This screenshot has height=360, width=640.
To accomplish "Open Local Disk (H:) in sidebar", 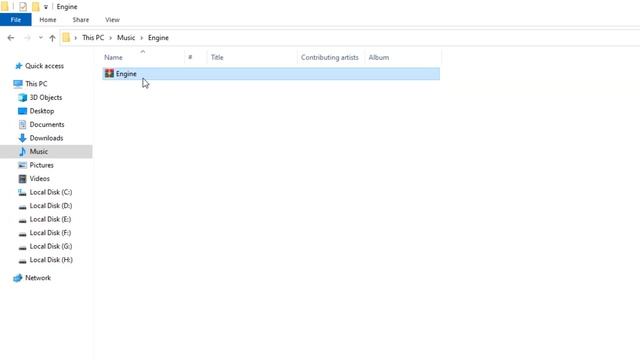I will pyautogui.click(x=51, y=260).
